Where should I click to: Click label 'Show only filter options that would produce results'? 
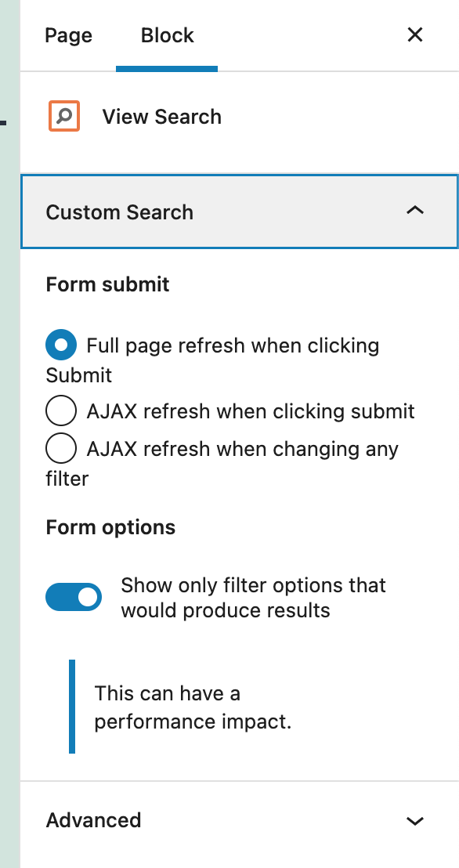click(254, 597)
